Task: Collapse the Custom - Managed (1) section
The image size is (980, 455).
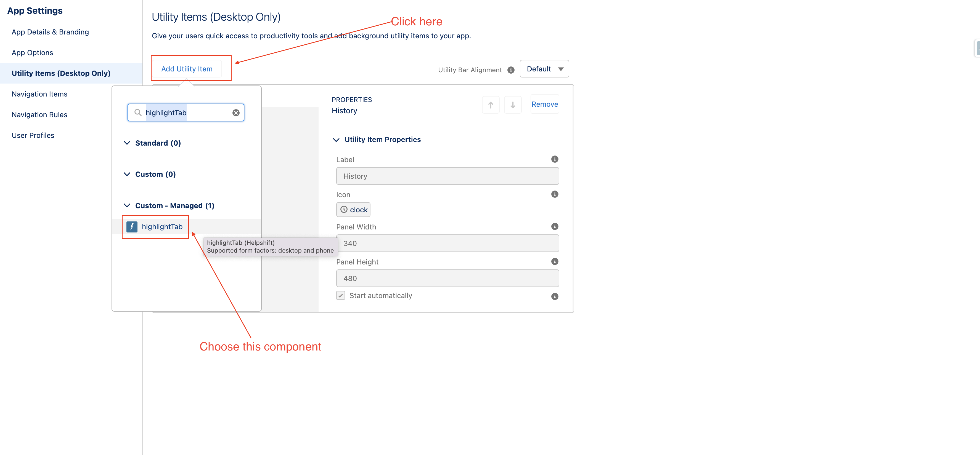Action: [127, 206]
